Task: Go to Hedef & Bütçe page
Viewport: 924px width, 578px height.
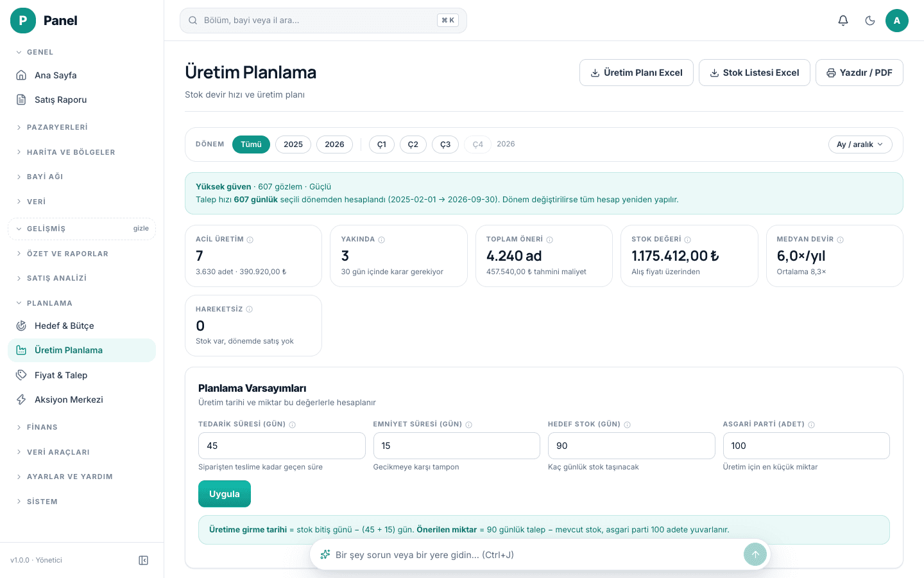Action: tap(81, 326)
